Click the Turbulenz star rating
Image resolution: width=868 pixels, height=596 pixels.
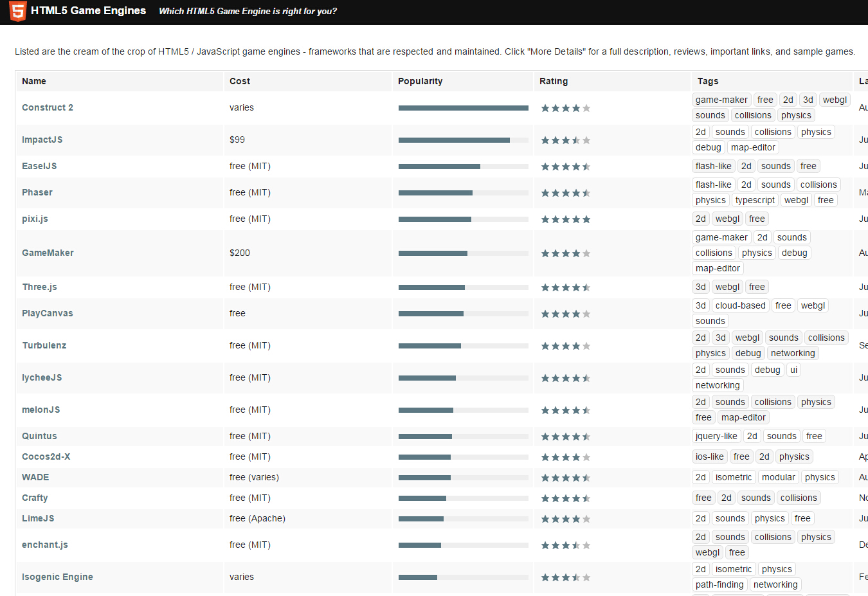[x=566, y=346]
